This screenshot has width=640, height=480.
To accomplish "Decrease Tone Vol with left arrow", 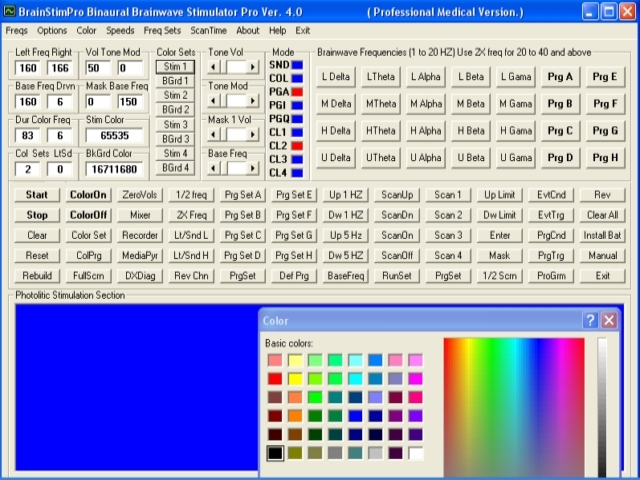I will [213, 67].
